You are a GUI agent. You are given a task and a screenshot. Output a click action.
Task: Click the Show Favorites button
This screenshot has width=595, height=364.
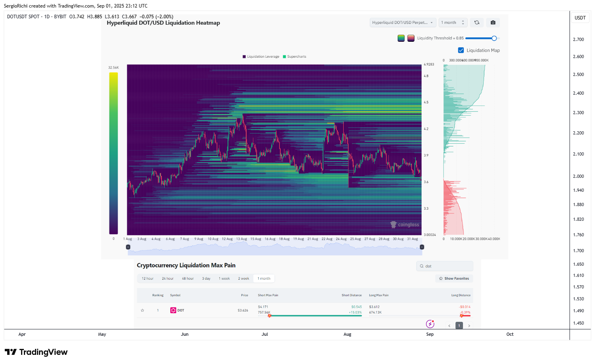click(454, 278)
